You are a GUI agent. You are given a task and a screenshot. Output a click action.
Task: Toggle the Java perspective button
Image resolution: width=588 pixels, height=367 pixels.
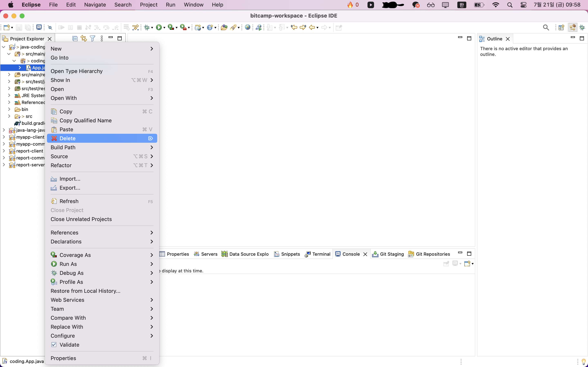pyautogui.click(x=573, y=28)
